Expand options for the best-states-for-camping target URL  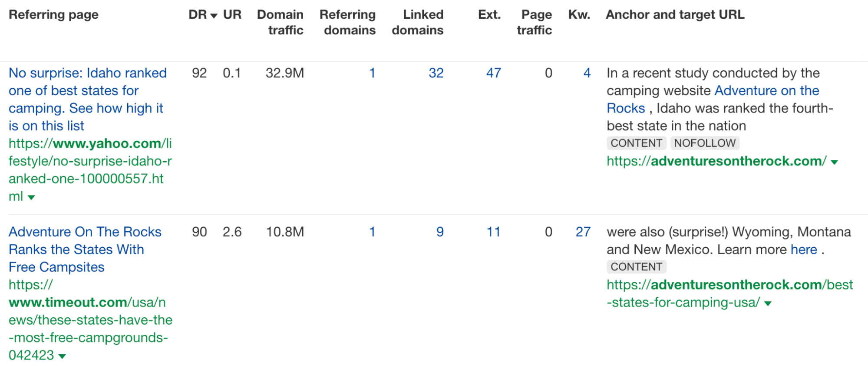tap(768, 304)
